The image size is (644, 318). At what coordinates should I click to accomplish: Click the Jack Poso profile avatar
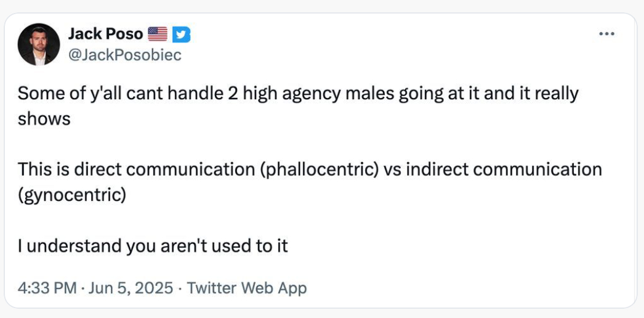click(x=39, y=44)
